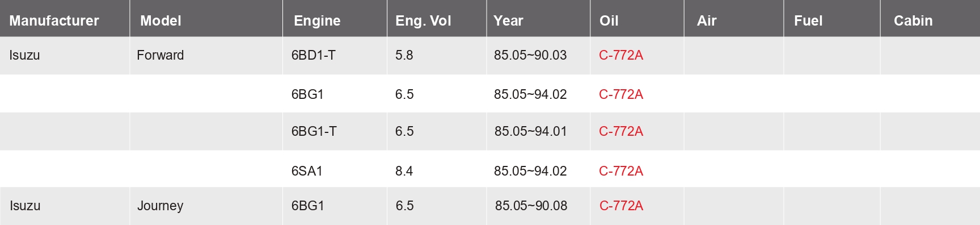Select the Forward model cell

pos(160,55)
